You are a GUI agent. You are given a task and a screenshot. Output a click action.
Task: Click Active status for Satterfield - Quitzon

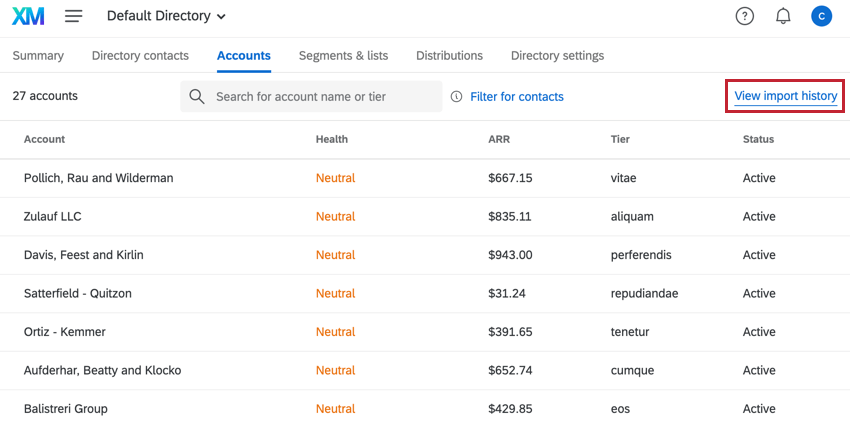tap(759, 293)
